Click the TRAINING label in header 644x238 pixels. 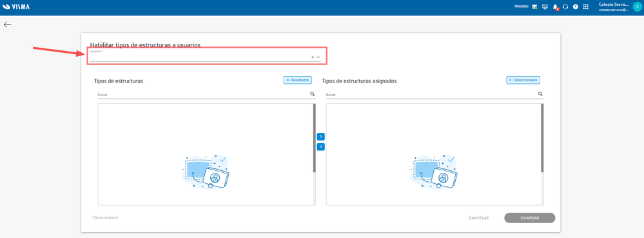522,6
